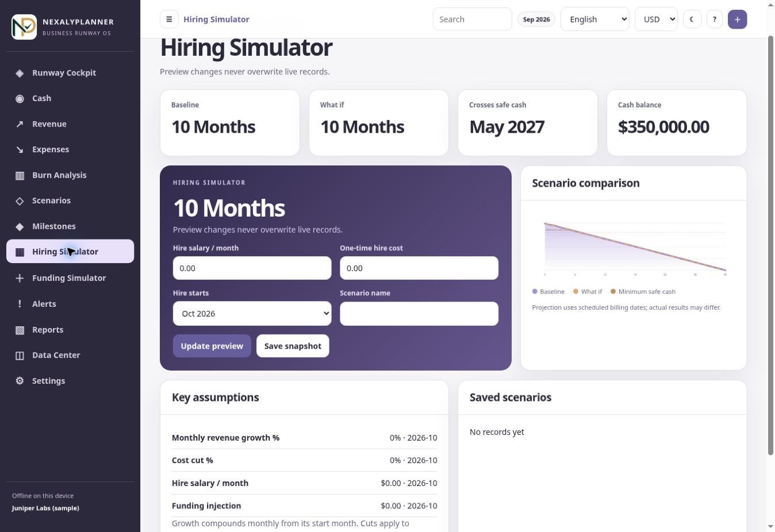Open Runway Cockpit from the sidebar

coord(70,73)
